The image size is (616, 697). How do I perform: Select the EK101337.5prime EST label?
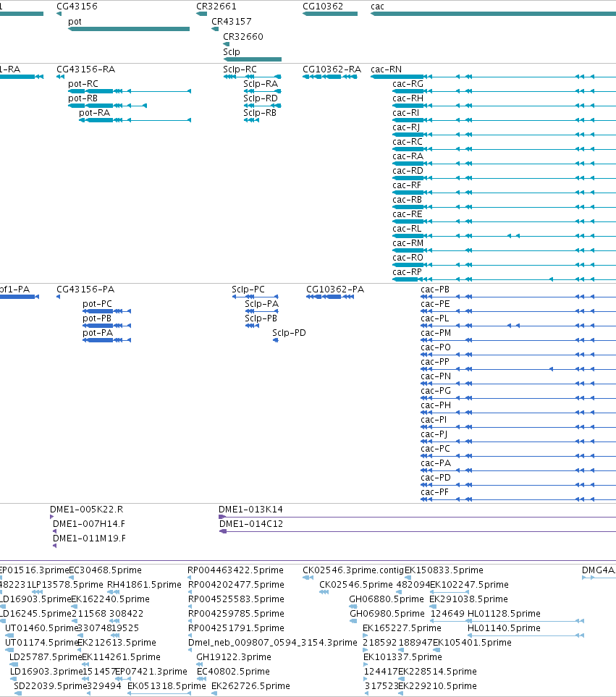[x=402, y=657]
